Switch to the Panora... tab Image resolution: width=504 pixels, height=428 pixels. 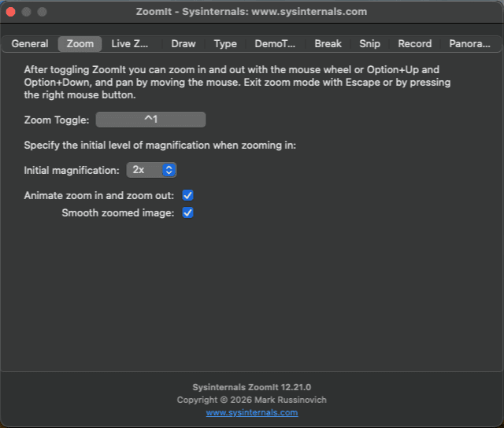coord(469,44)
